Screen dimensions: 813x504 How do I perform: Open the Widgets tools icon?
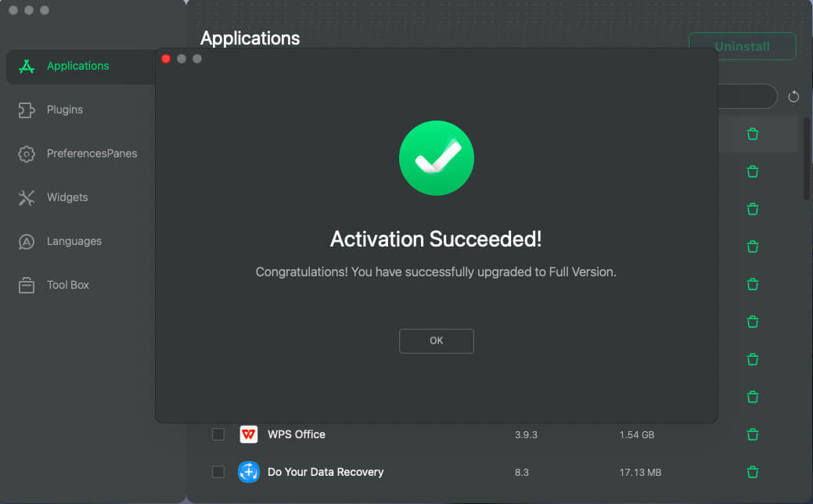26,196
